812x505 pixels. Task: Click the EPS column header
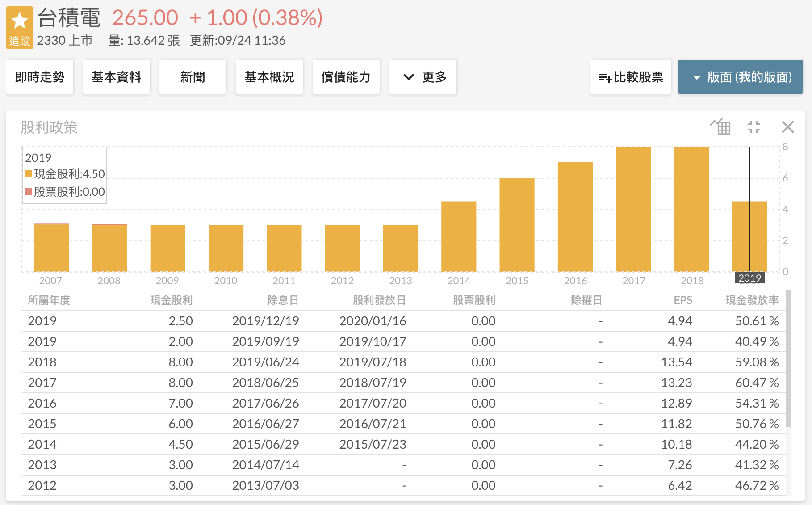[x=682, y=300]
